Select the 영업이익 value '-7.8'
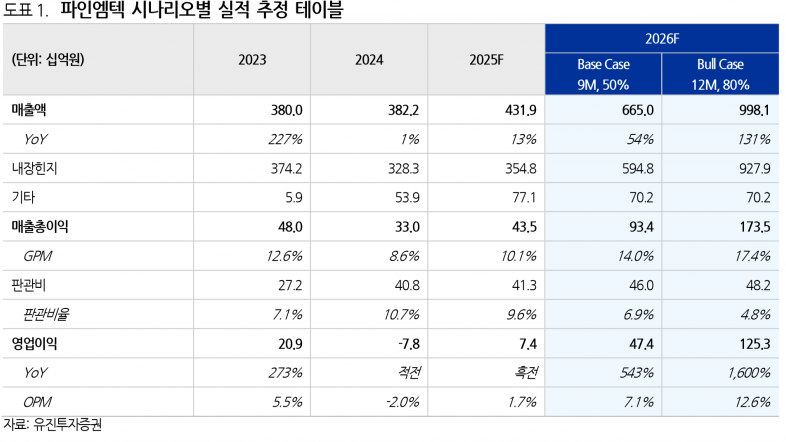The height and width of the screenshot is (442, 786). coord(409,344)
